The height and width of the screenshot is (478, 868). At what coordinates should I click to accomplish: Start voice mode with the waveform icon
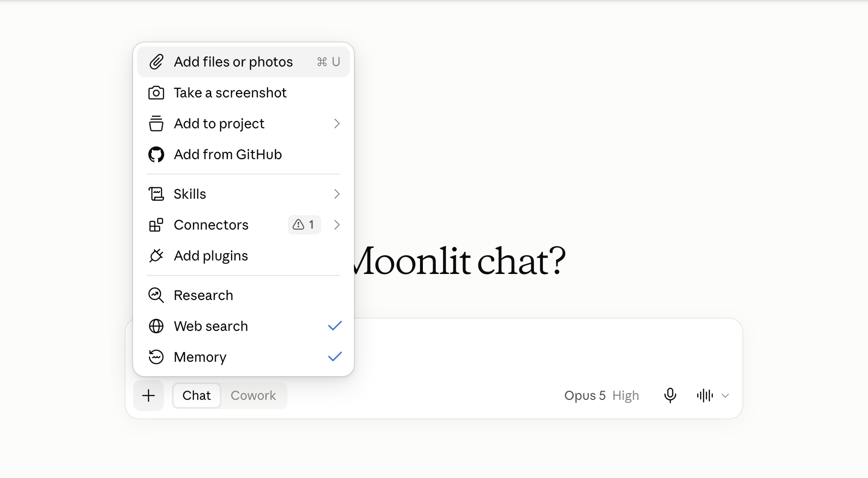(705, 396)
